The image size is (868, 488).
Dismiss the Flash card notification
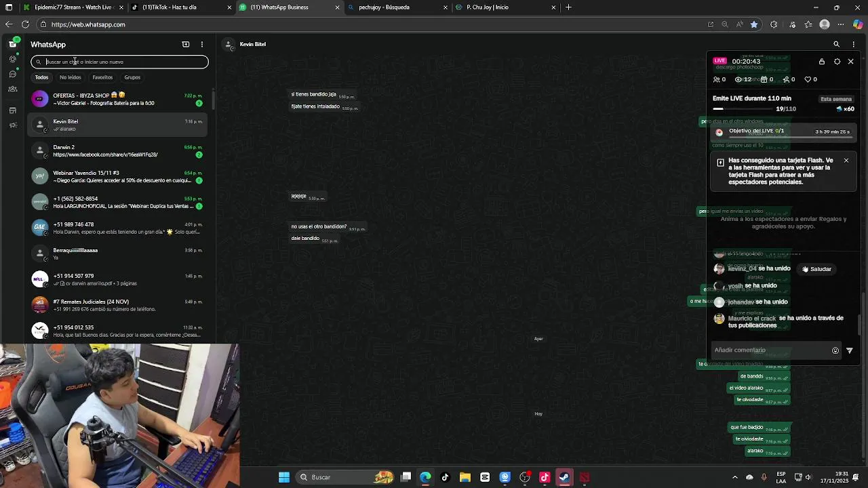tap(846, 161)
